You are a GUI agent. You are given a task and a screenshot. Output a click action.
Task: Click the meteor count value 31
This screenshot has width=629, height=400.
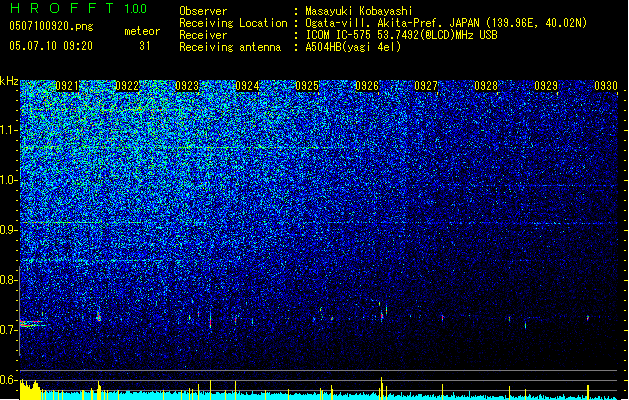pyautogui.click(x=145, y=46)
